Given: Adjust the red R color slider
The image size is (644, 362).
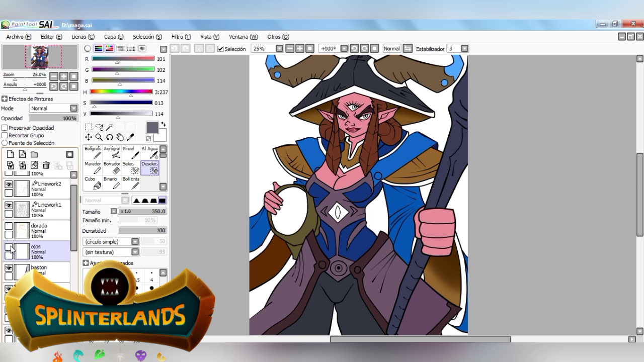Looking at the screenshot, I should coord(123,59).
